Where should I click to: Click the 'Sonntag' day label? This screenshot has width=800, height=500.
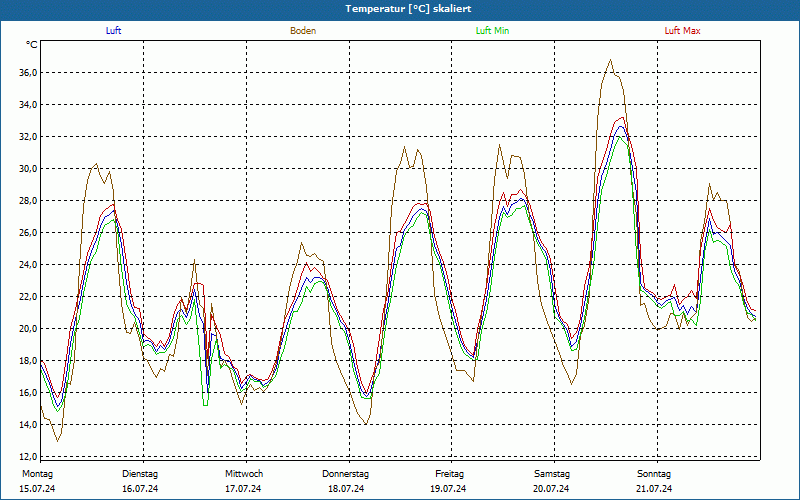tap(654, 474)
